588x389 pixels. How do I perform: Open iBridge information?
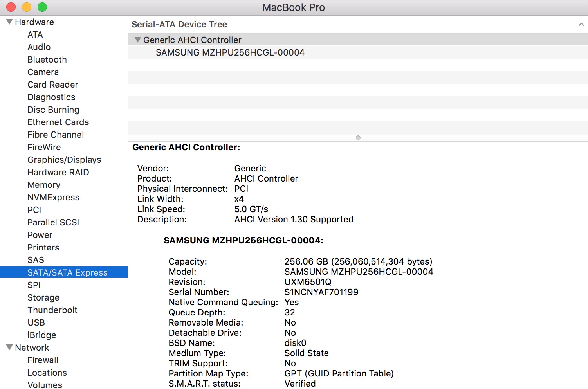click(42, 335)
